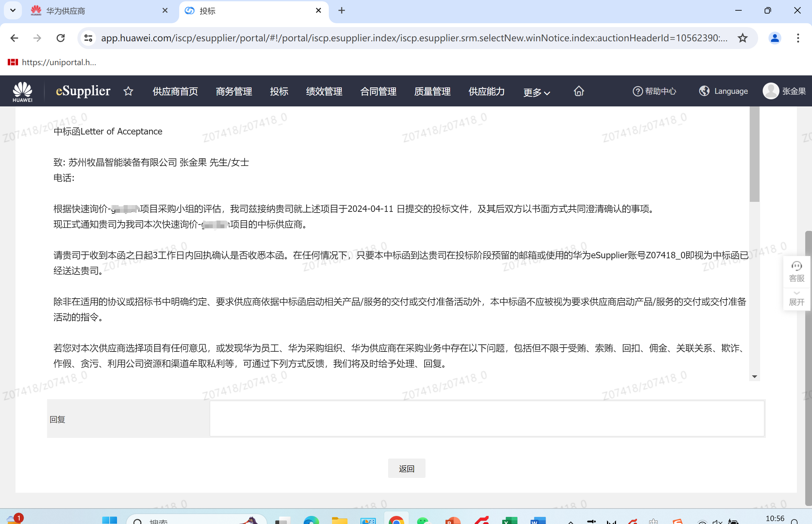This screenshot has height=524, width=812.
Task: Select the 合同管理 menu item
Action: (x=378, y=91)
